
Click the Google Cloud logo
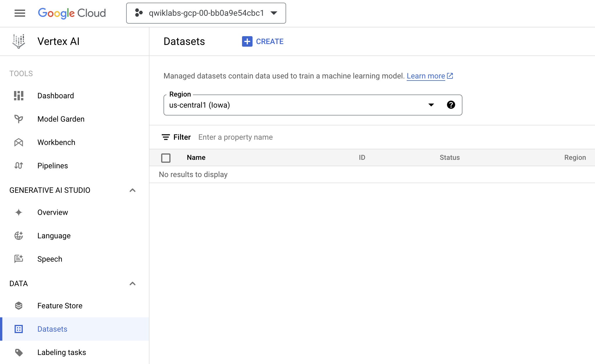[72, 13]
